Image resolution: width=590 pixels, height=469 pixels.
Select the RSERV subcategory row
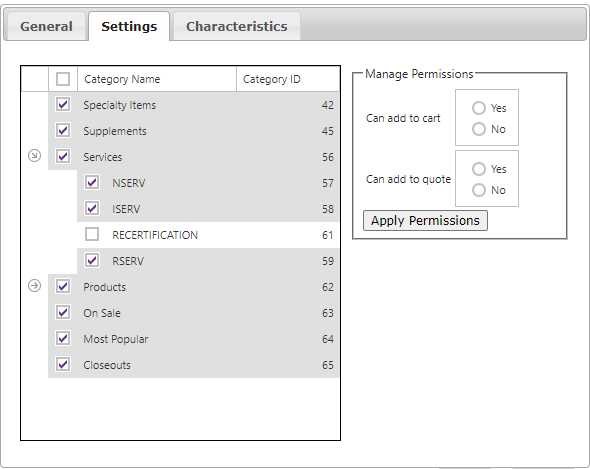click(208, 261)
